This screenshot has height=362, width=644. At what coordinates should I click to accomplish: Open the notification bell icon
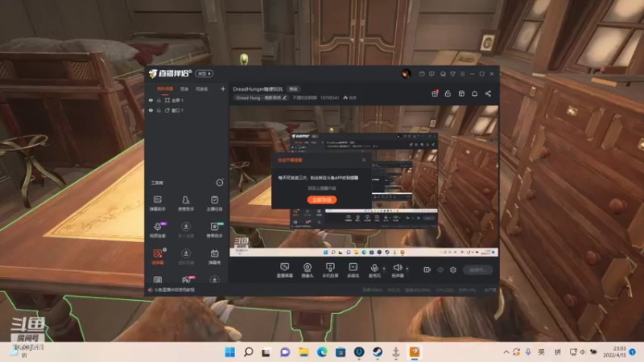coord(474,93)
